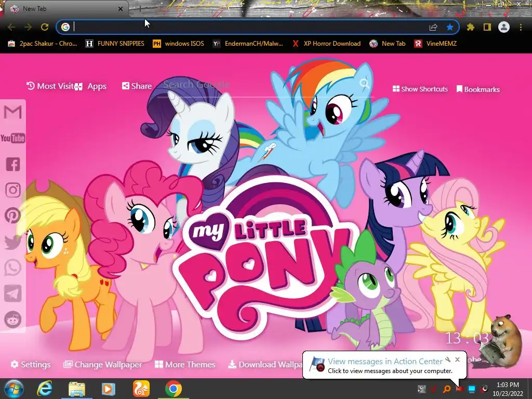
Task: Click the 13 : 03 clock widget
Action: point(467,338)
